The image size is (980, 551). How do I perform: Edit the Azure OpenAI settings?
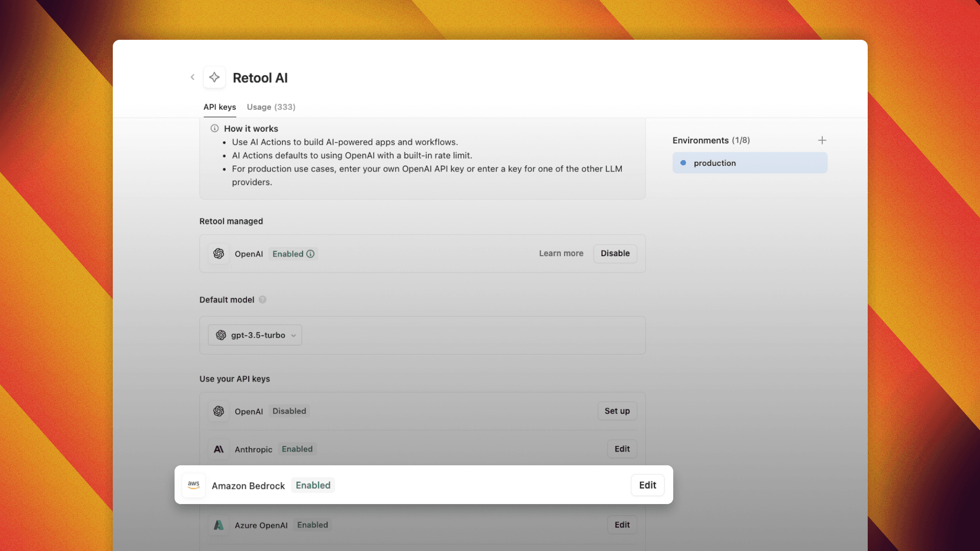click(622, 524)
